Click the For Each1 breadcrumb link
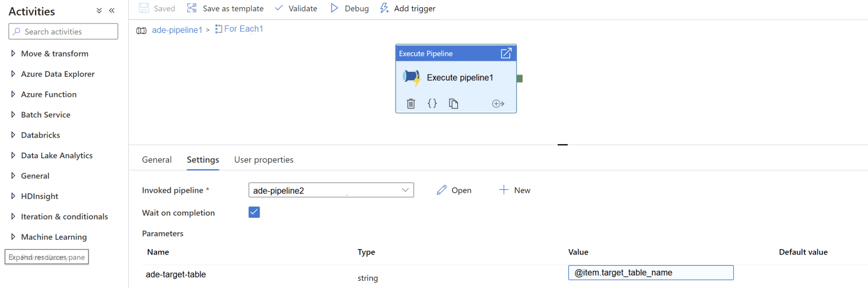The image size is (868, 288). [243, 28]
